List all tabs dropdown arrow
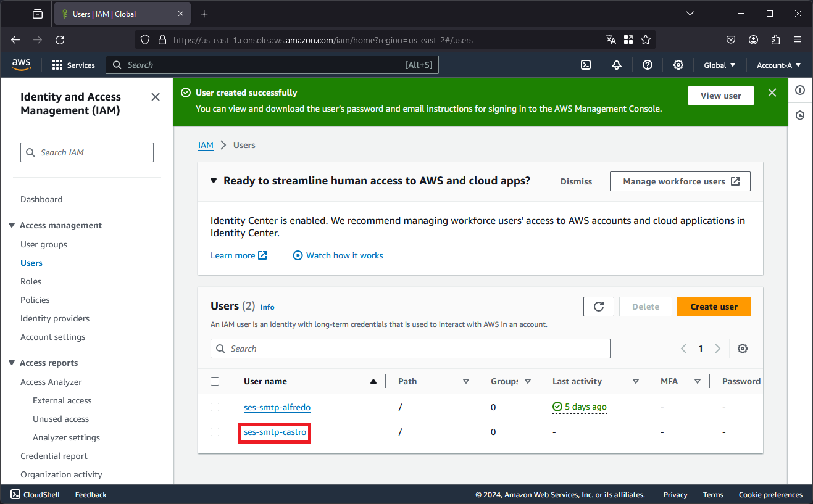This screenshot has width=813, height=504. [691, 14]
